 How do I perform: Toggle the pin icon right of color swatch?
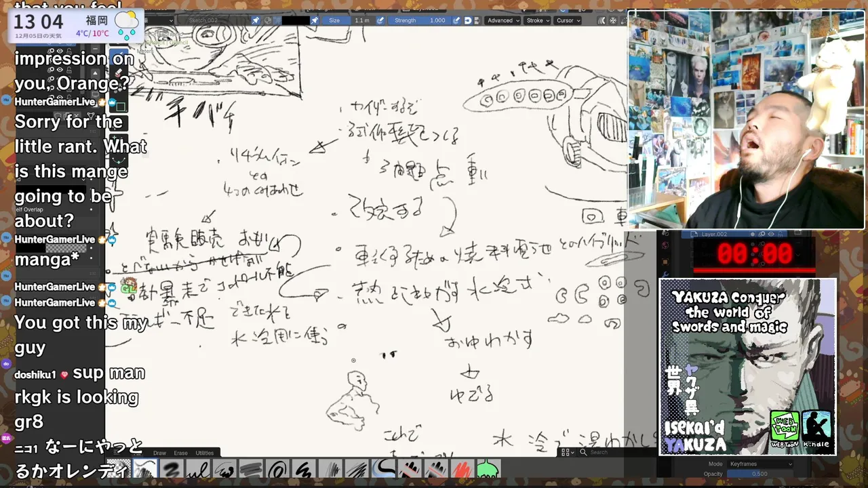pyautogui.click(x=315, y=20)
